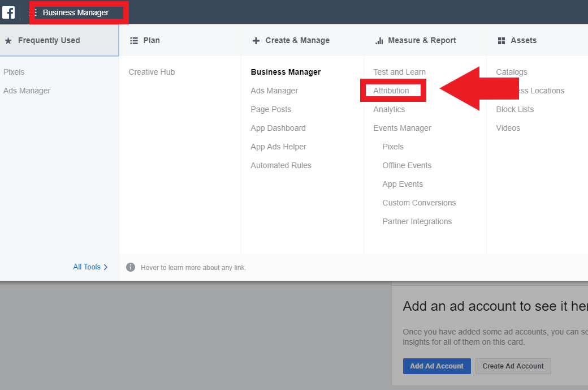Click the Facebook logo icon
Image resolution: width=588 pixels, height=390 pixels.
click(8, 12)
